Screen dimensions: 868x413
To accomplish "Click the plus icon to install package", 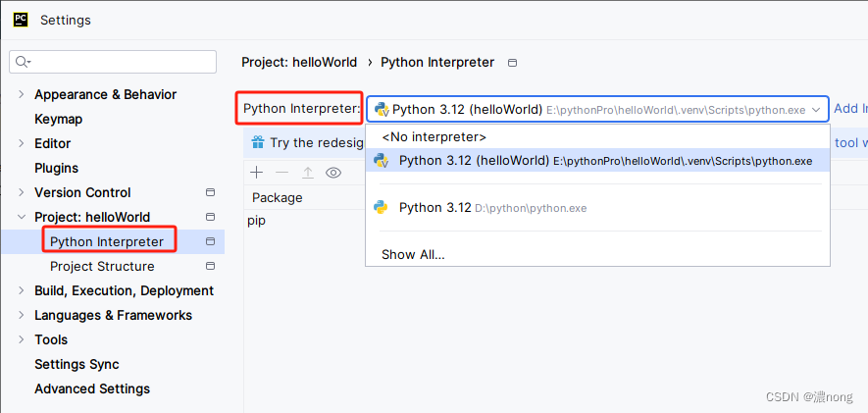I will pos(256,173).
